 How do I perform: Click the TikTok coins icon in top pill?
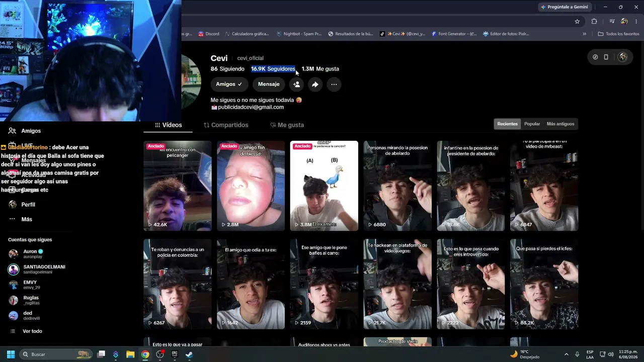tap(595, 57)
